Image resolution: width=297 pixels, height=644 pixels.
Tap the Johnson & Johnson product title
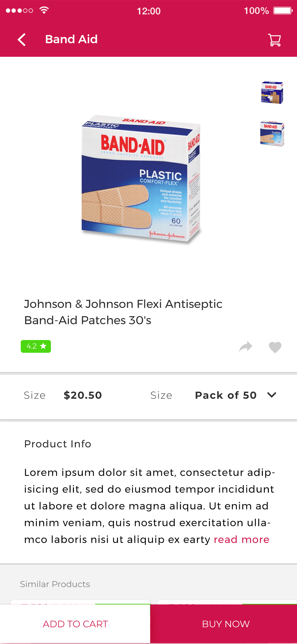coord(123,312)
